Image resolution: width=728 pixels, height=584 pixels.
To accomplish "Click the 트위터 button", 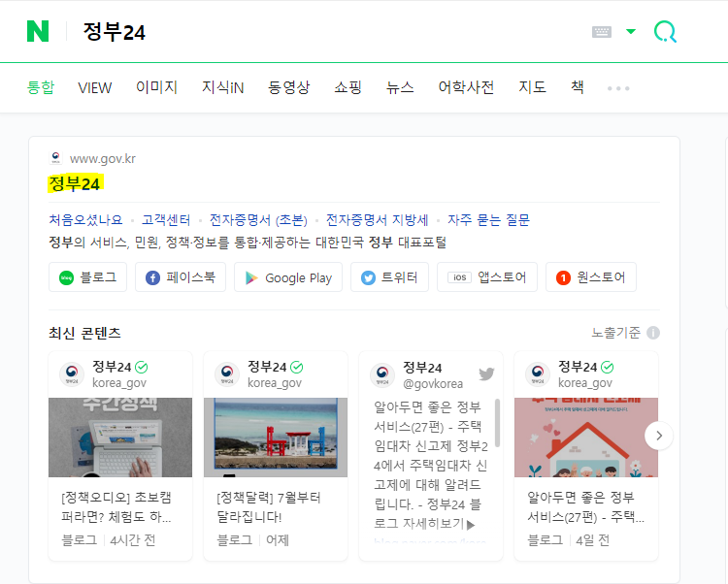I will (x=389, y=277).
